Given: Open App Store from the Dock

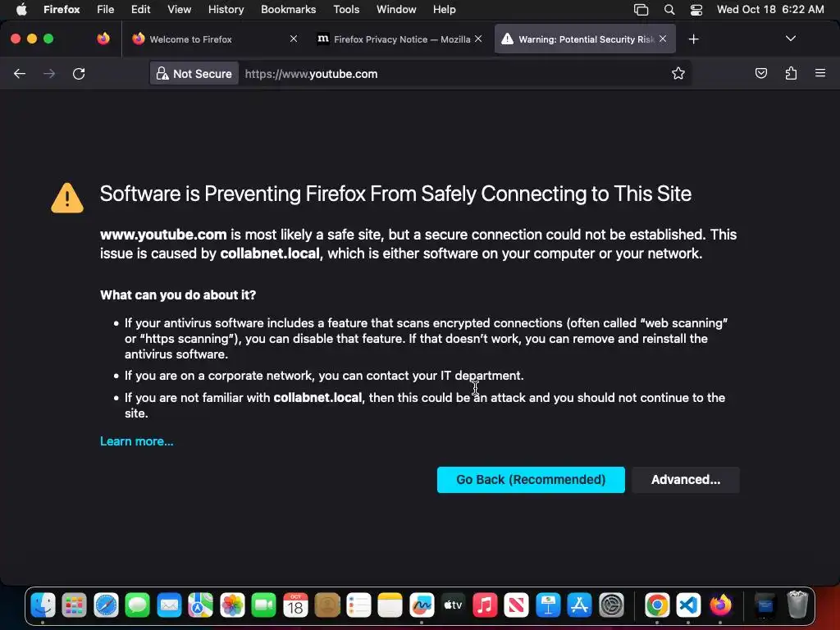Looking at the screenshot, I should click(x=580, y=606).
